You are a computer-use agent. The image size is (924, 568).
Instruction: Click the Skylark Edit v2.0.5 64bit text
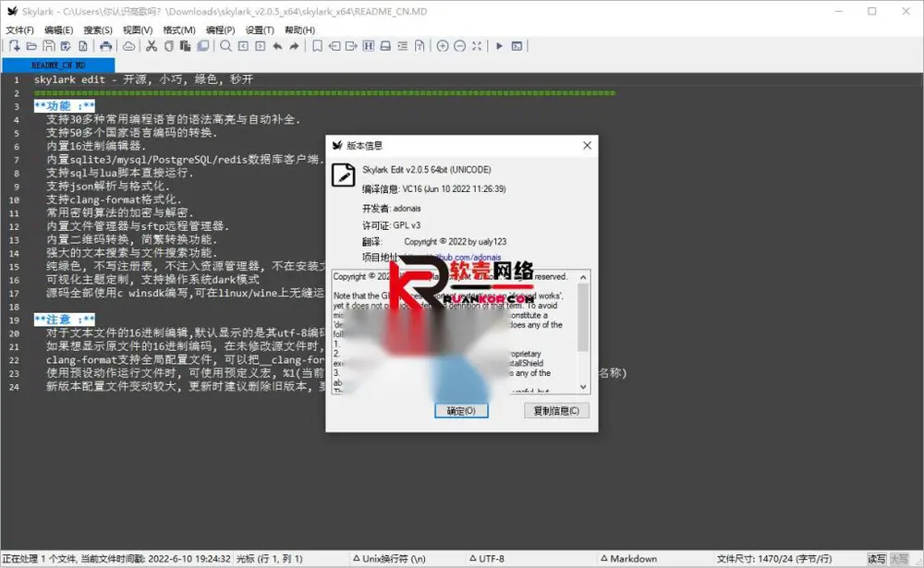[427, 170]
